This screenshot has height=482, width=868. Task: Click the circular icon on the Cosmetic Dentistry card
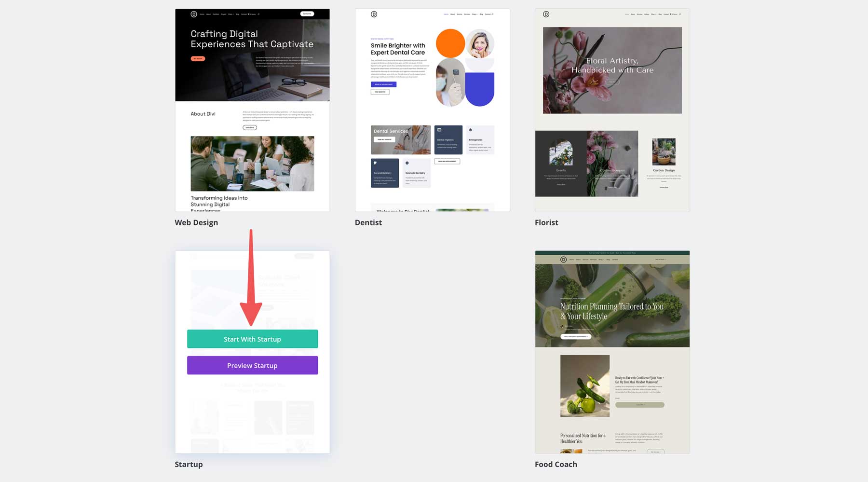click(x=407, y=163)
